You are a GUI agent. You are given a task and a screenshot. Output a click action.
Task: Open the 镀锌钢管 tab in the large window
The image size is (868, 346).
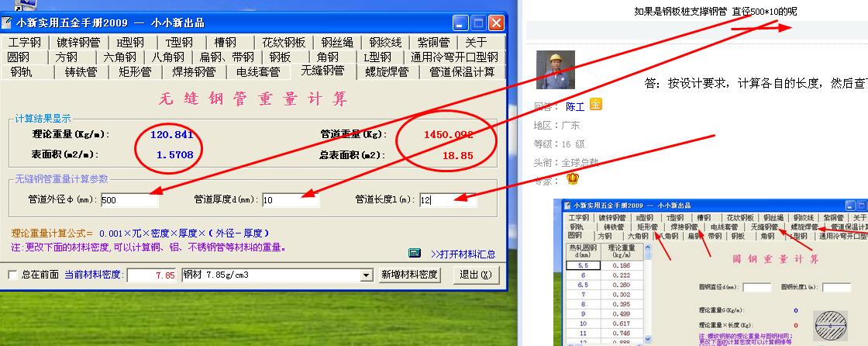(78, 43)
